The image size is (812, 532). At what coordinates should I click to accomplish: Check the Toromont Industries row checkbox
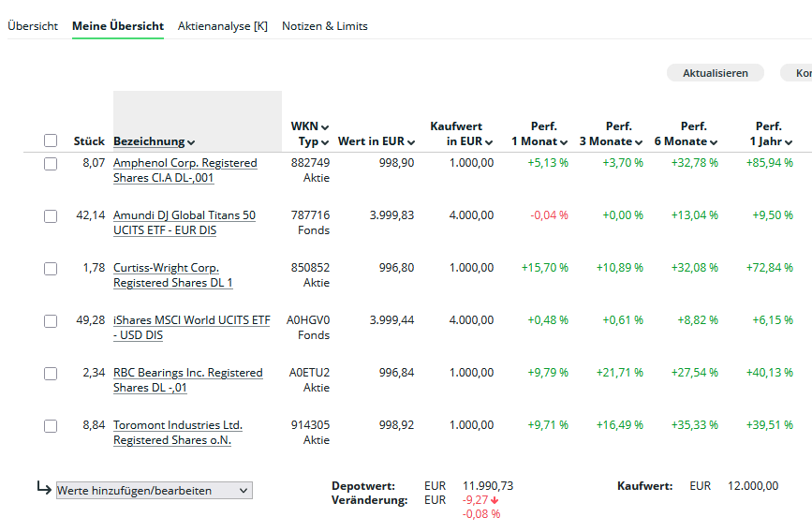(51, 426)
